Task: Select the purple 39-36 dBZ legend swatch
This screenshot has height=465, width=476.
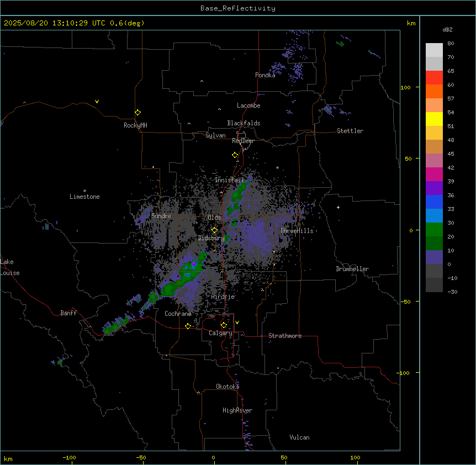Action: pyautogui.click(x=434, y=188)
